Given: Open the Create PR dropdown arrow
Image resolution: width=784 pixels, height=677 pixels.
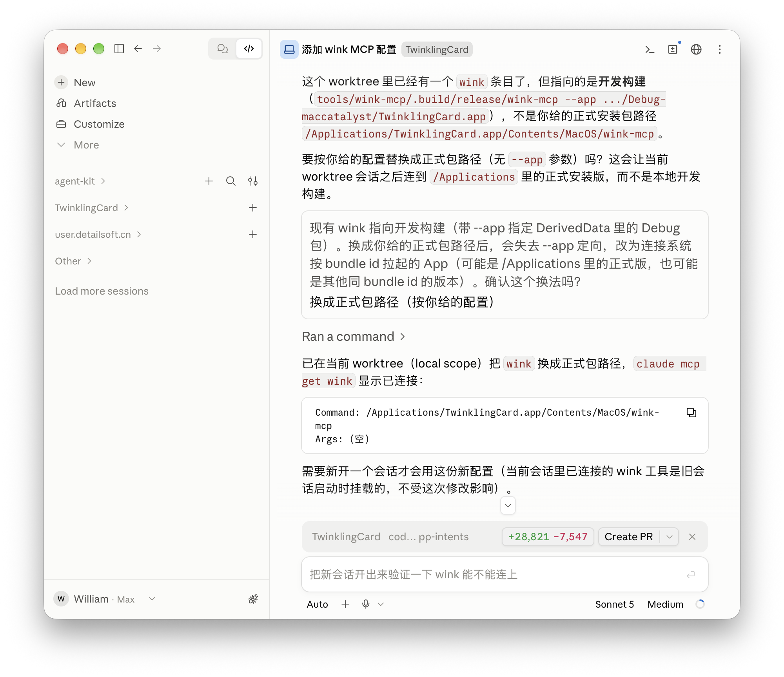Looking at the screenshot, I should 670,537.
